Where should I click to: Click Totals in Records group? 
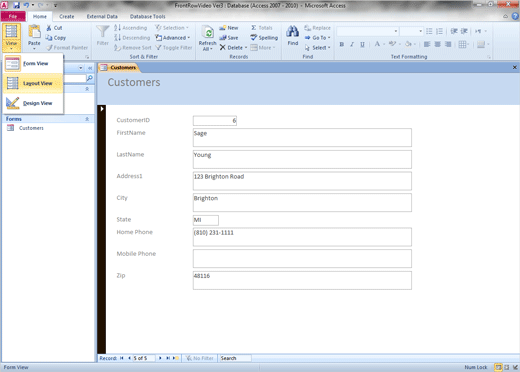tap(262, 28)
